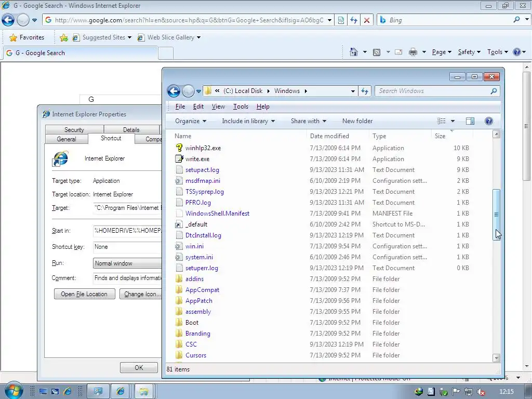Click (C:) Local Disk breadcrumb
The height and width of the screenshot is (399, 532).
243,91
